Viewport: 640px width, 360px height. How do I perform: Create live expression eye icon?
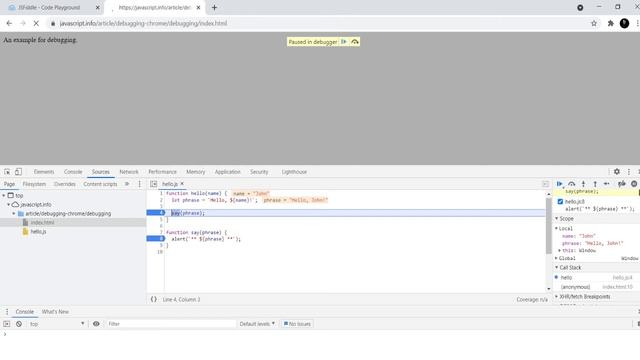[x=96, y=324]
